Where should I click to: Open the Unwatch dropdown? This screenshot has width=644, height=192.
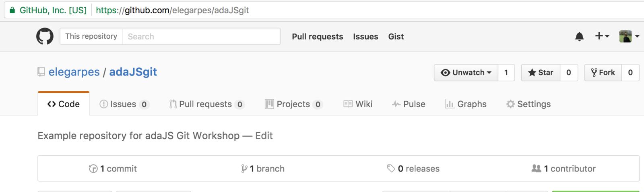click(x=466, y=73)
